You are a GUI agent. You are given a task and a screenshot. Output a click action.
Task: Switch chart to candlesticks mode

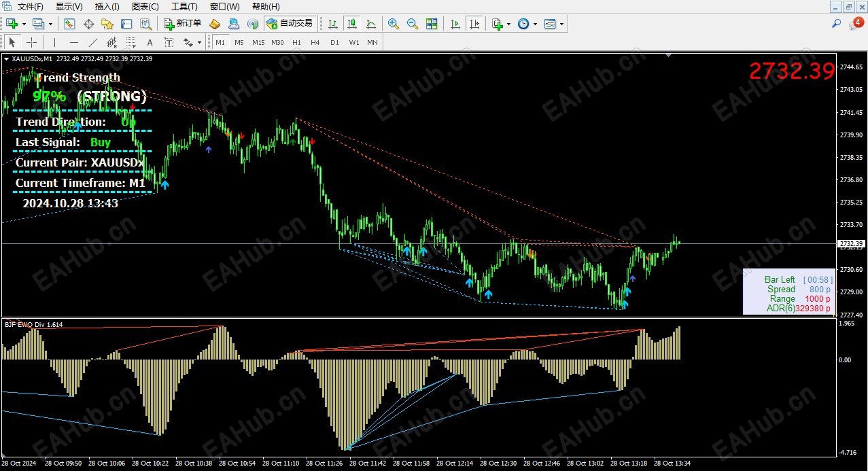pos(352,24)
